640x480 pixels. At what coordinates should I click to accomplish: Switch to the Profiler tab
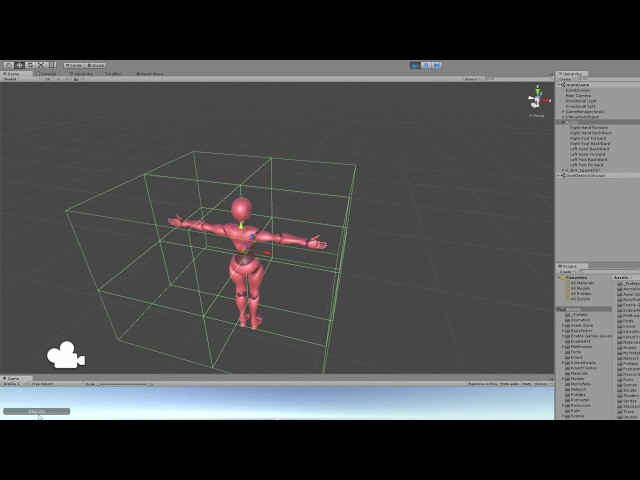coord(113,74)
